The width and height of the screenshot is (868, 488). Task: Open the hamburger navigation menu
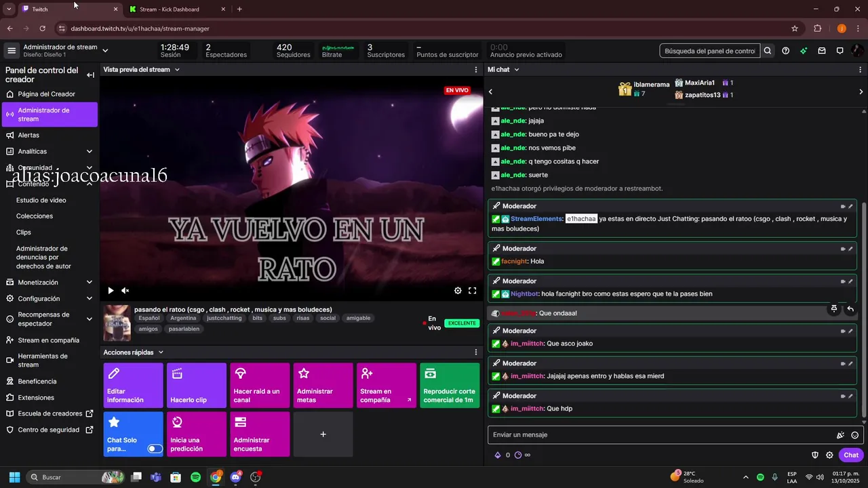click(x=11, y=51)
